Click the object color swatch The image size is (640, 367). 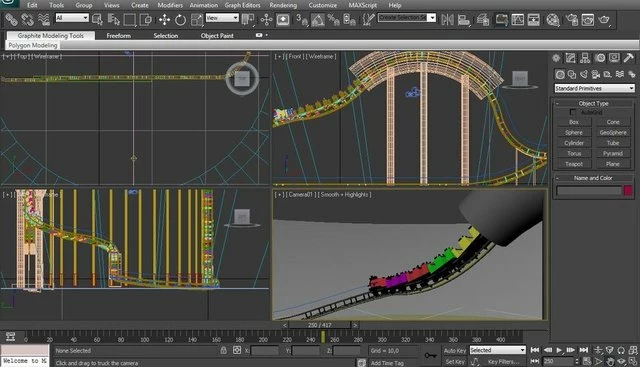628,190
